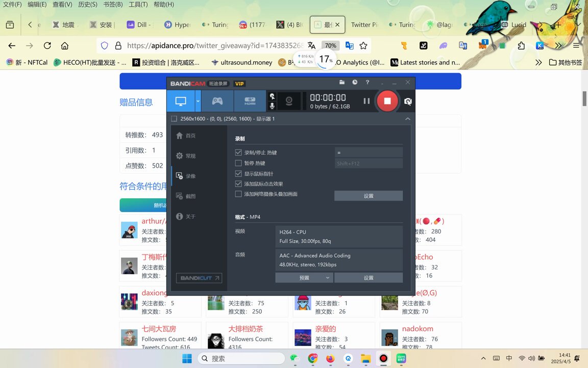Open ultrasound.money bookmark
This screenshot has width=588, height=368.
(x=242, y=62)
